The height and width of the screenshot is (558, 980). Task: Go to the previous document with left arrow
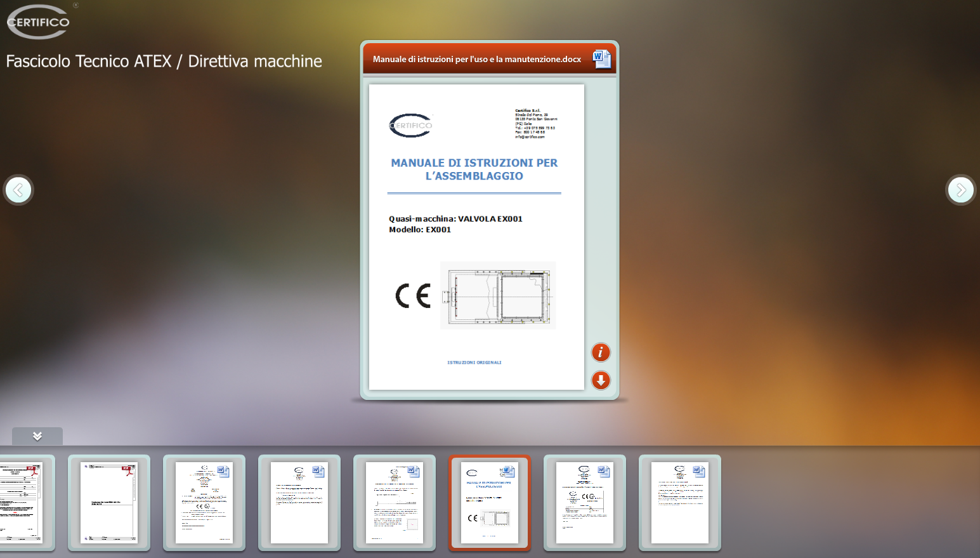coord(18,190)
